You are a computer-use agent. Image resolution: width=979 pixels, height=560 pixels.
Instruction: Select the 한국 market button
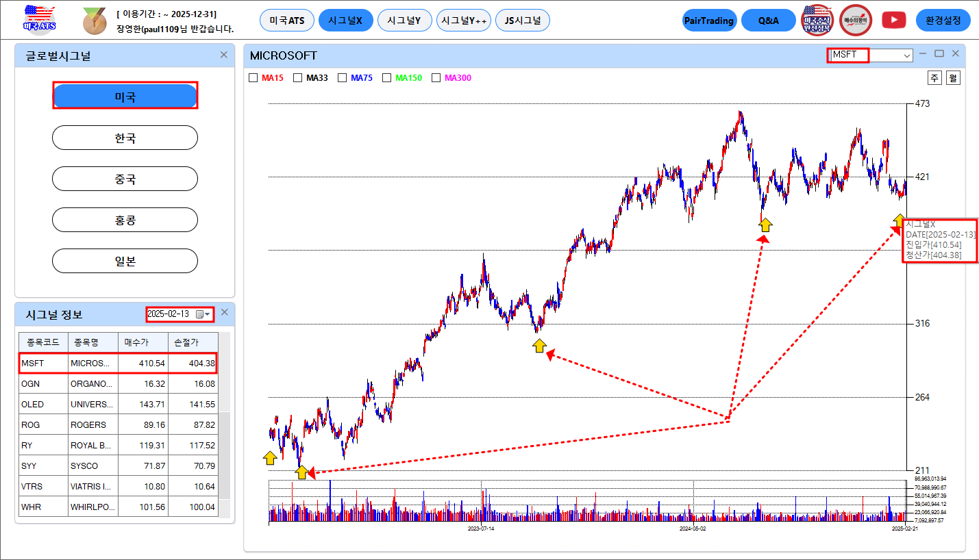coord(125,138)
